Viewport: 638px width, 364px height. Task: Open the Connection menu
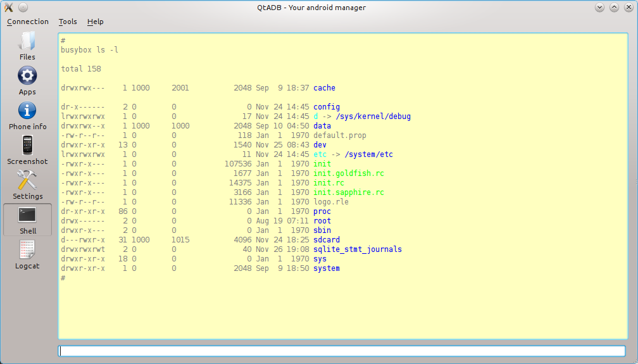(28, 22)
